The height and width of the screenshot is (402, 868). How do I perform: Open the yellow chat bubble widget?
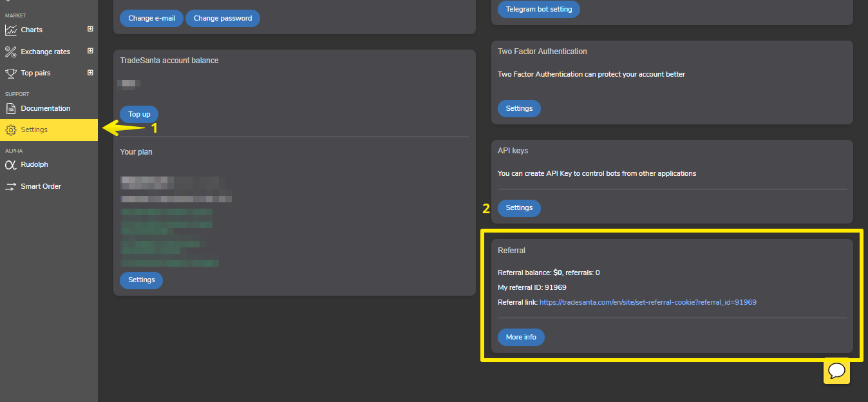coord(836,371)
